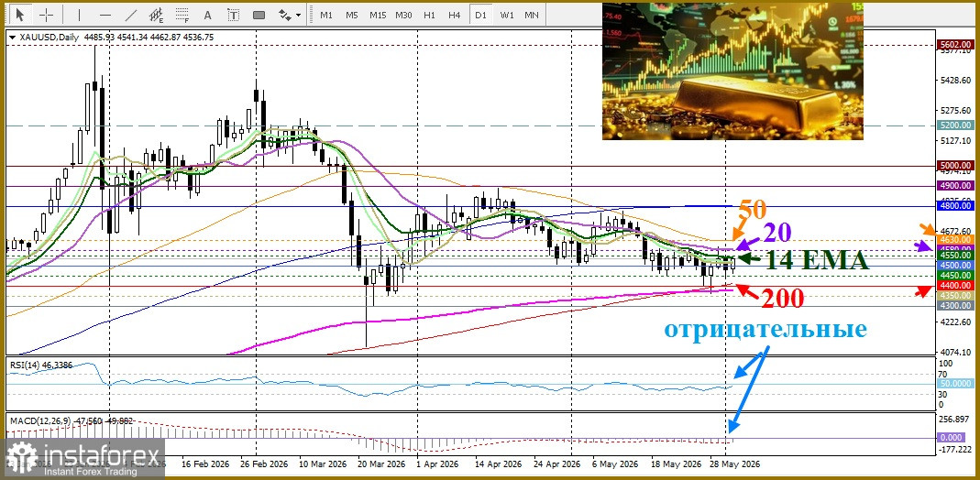Click the 16 Feb 2026 date label

(205, 465)
